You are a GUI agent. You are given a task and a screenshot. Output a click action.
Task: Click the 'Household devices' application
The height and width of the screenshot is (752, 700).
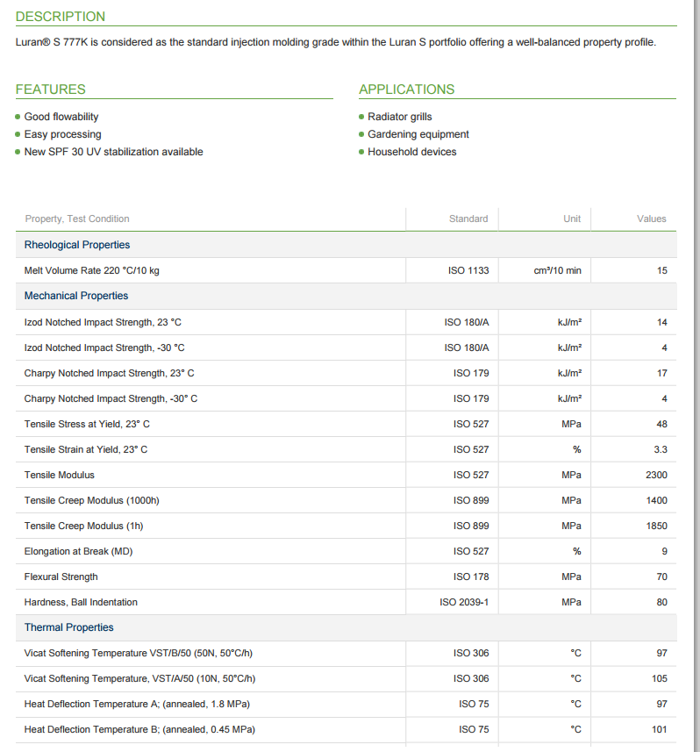click(x=412, y=152)
